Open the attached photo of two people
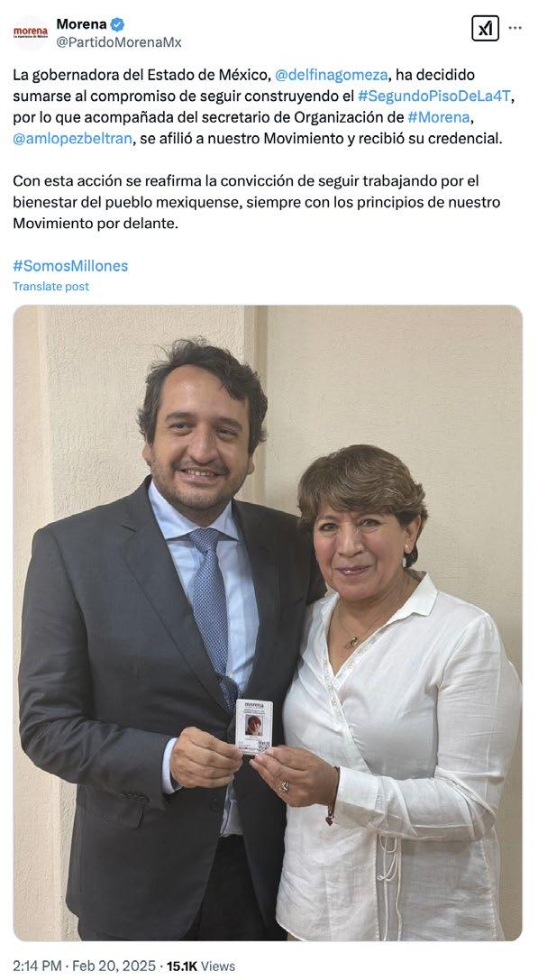Image resolution: width=538 pixels, height=980 pixels. tap(268, 622)
